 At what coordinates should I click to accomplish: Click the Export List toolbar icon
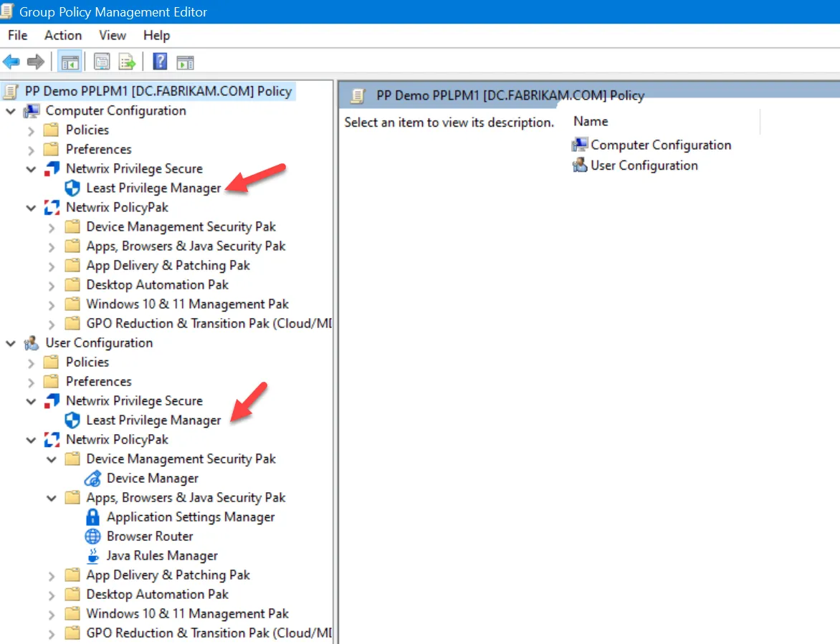point(128,62)
